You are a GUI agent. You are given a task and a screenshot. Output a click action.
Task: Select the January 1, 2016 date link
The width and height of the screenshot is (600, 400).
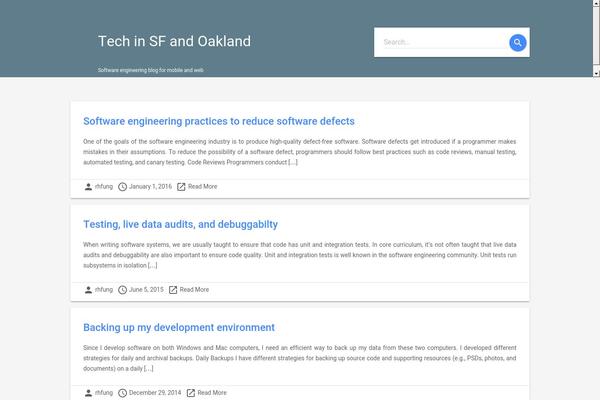pyautogui.click(x=150, y=186)
